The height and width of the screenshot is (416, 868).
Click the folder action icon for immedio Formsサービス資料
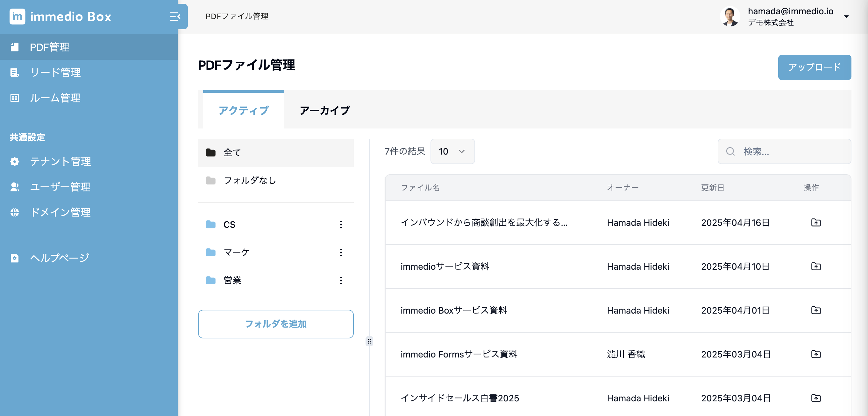(815, 354)
